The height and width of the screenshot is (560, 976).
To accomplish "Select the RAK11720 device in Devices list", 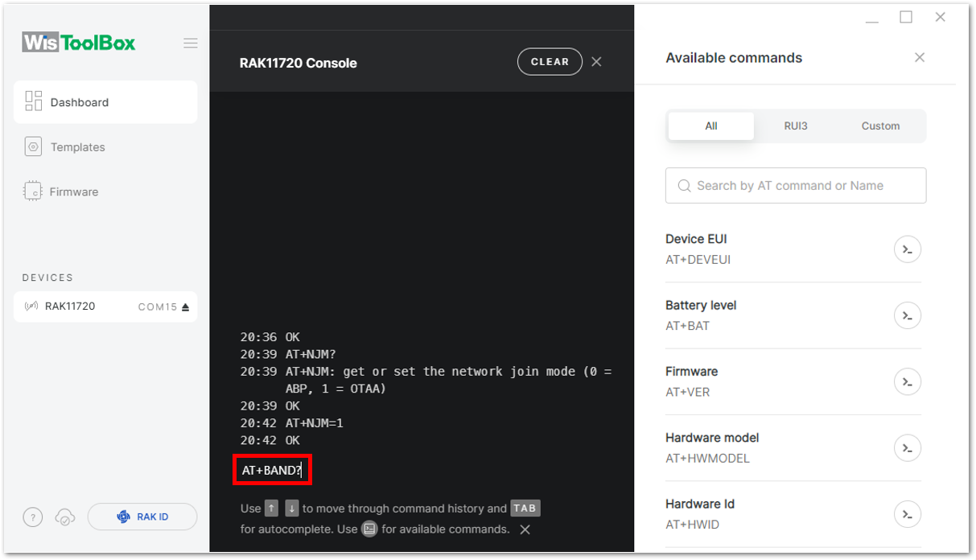I will 105,307.
